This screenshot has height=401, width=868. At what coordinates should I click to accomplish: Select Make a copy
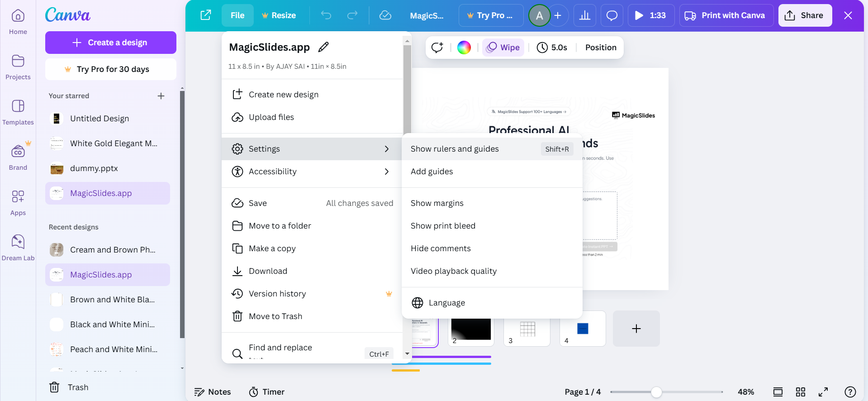(x=312, y=248)
